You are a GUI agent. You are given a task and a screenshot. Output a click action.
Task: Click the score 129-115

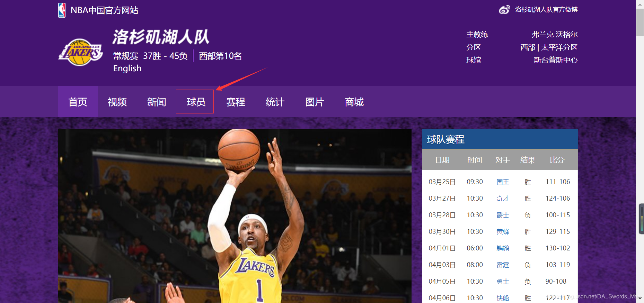[558, 232]
